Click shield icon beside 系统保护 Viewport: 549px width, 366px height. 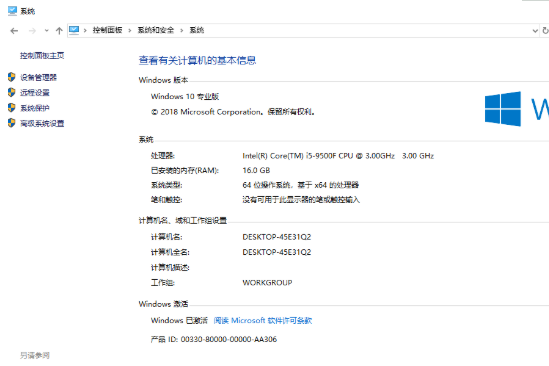12,108
